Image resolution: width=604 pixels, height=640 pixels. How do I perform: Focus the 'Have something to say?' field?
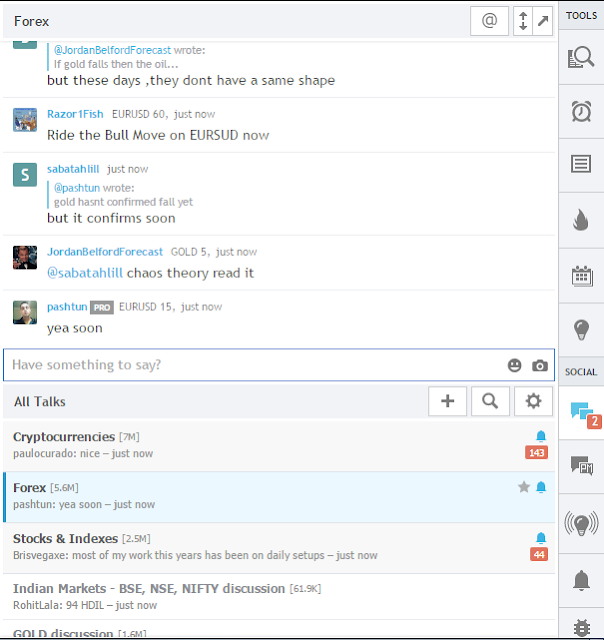coord(253,365)
